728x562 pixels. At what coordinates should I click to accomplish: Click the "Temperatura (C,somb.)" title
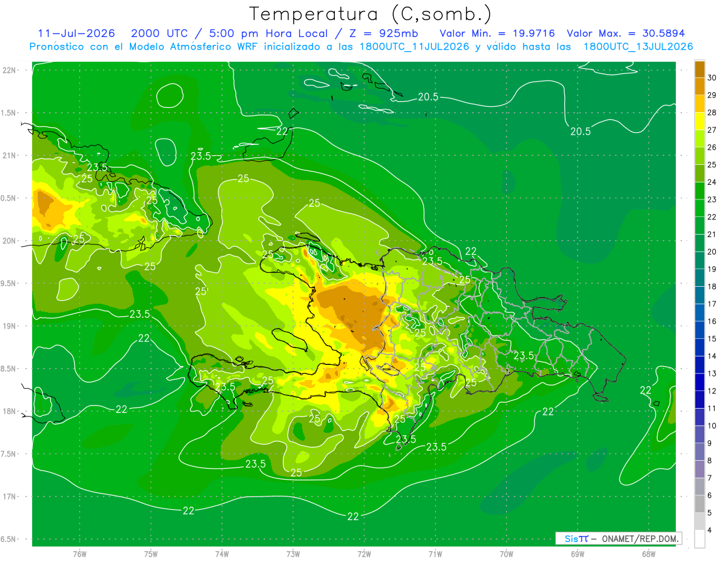(371, 13)
